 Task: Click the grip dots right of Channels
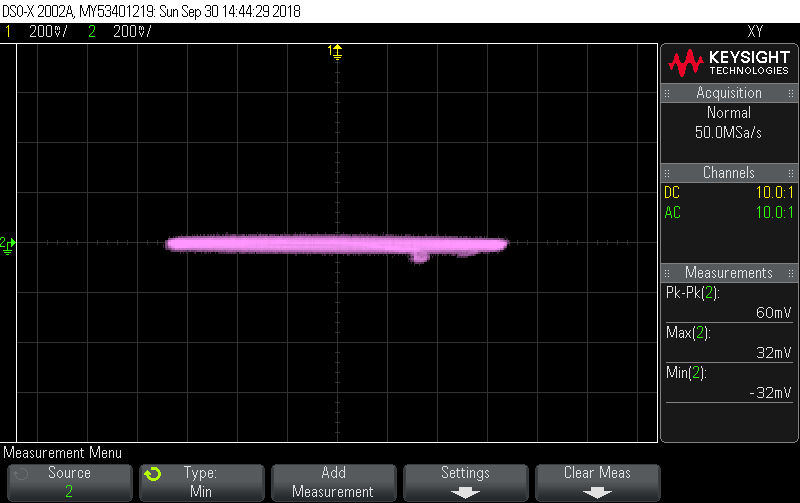(x=791, y=173)
